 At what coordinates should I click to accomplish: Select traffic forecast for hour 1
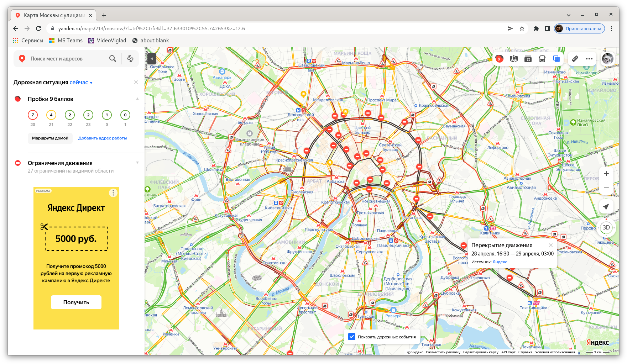coord(125,115)
